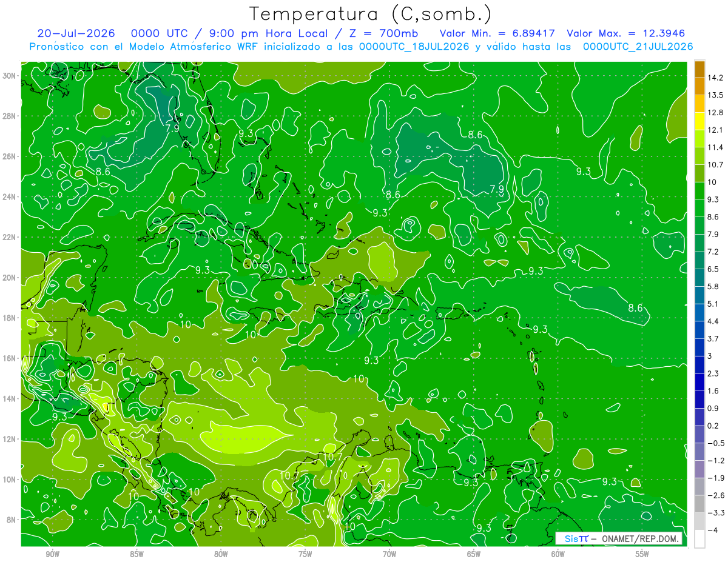728x562 pixels.
Task: Click the -3.3 label on the color scale
Action: 715,513
